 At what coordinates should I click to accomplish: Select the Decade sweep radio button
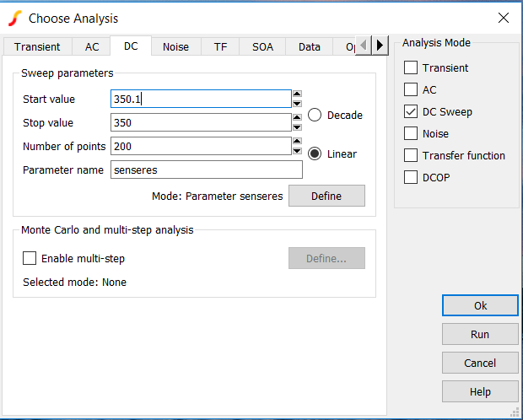[x=315, y=115]
